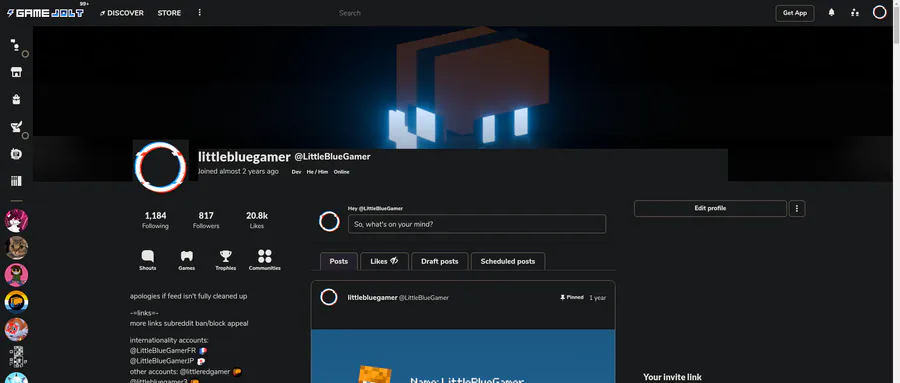
Task: Click the Your invite link heading
Action: [672, 377]
